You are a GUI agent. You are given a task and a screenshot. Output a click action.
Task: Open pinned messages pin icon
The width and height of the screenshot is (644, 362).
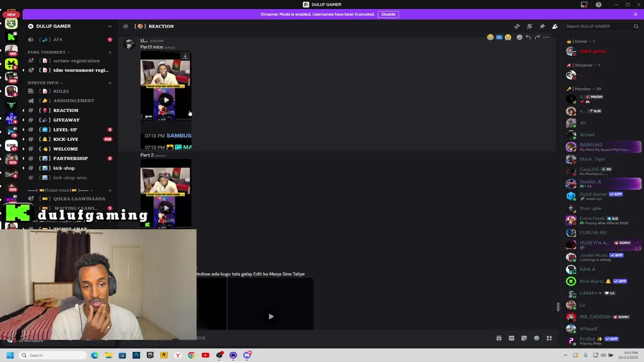tap(542, 26)
